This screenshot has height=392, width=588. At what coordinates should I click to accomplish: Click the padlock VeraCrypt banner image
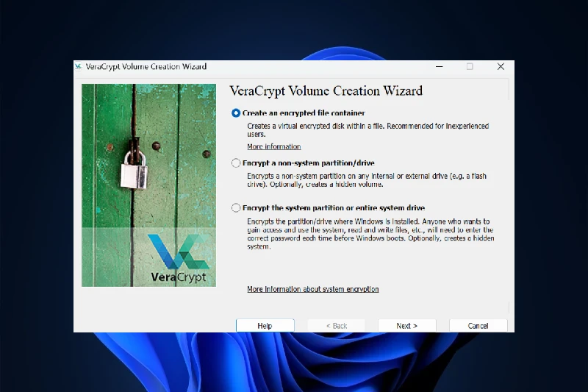tap(149, 185)
